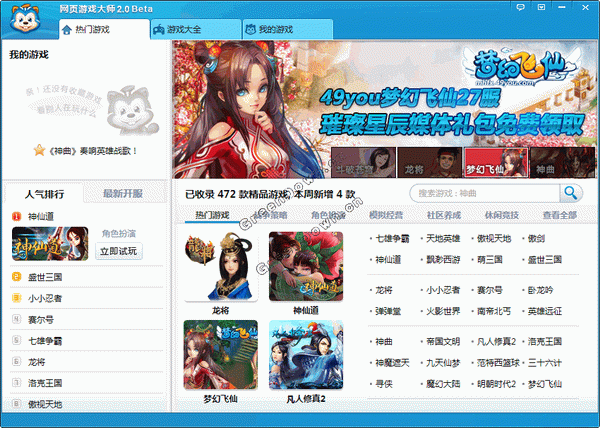The width and height of the screenshot is (600, 428).
Task: Open the 萌三国 game link
Action: coord(489,260)
